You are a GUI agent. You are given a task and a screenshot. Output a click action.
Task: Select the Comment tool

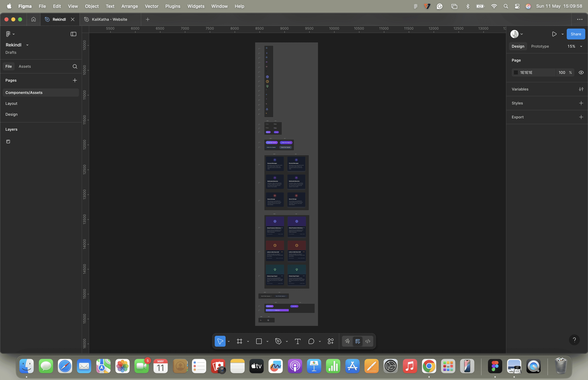coord(311,341)
